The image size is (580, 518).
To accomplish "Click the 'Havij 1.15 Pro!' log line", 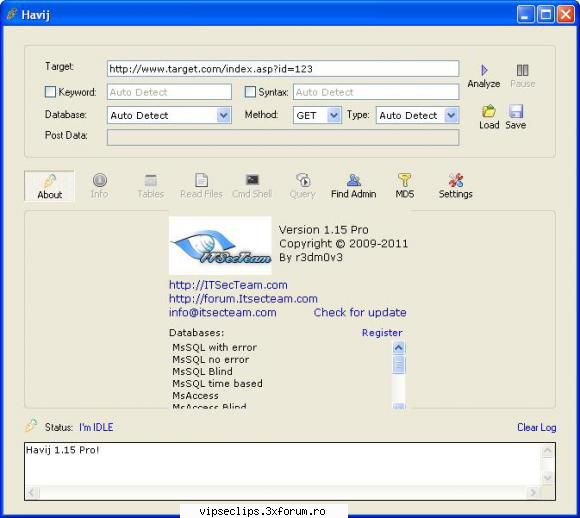I will coord(63,450).
